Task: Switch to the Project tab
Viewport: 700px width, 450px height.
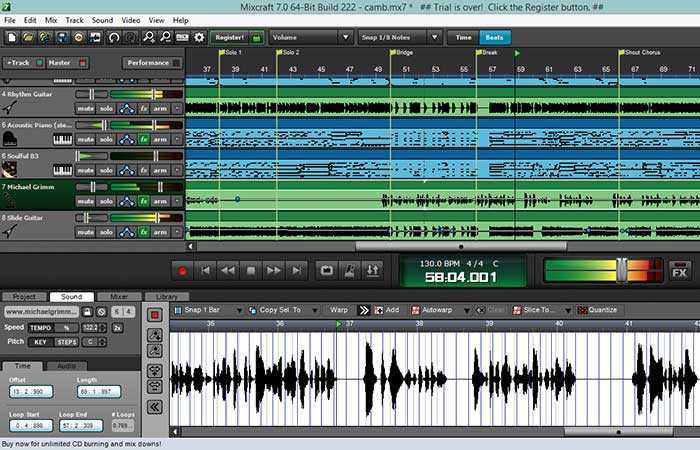Action: [x=24, y=296]
